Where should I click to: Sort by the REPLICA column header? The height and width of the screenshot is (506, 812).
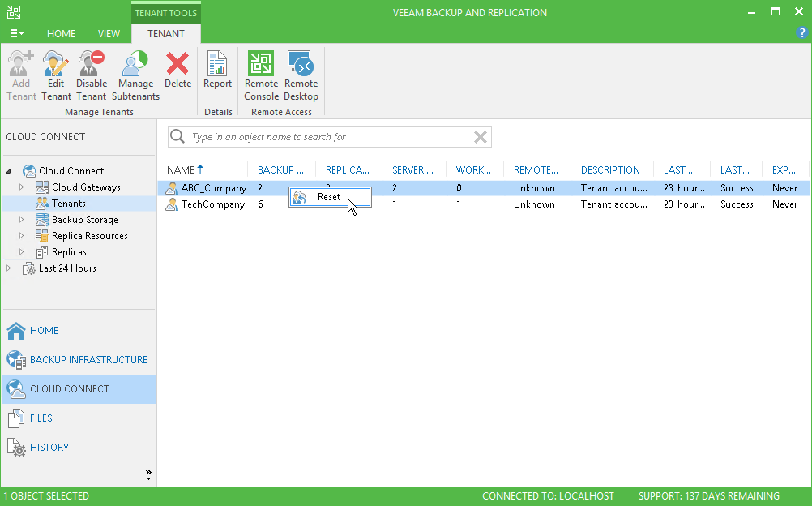[348, 170]
